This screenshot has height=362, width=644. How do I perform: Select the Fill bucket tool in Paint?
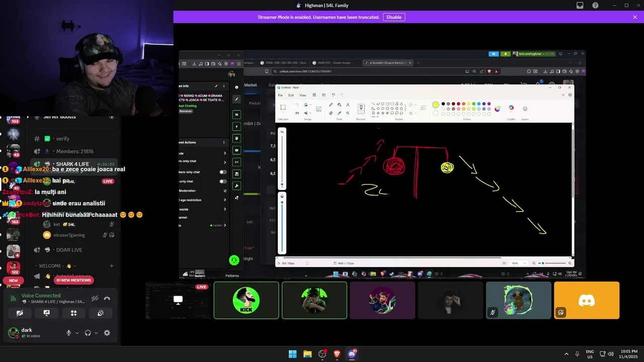click(339, 105)
